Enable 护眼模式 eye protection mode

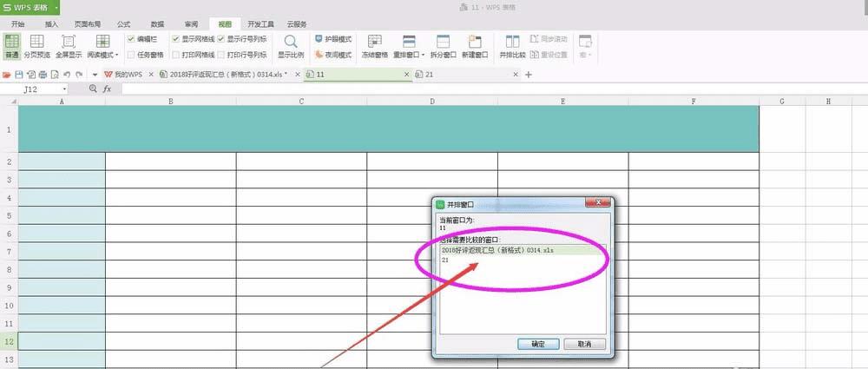(x=333, y=39)
